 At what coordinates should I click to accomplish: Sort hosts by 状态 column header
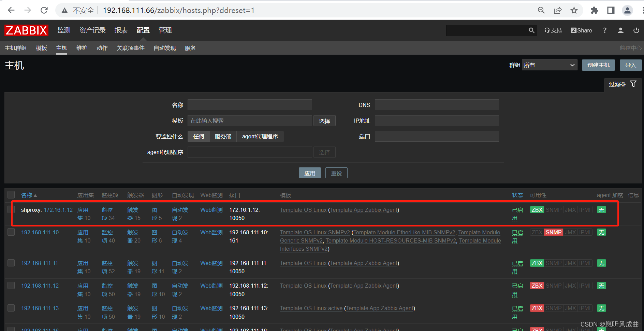click(517, 195)
